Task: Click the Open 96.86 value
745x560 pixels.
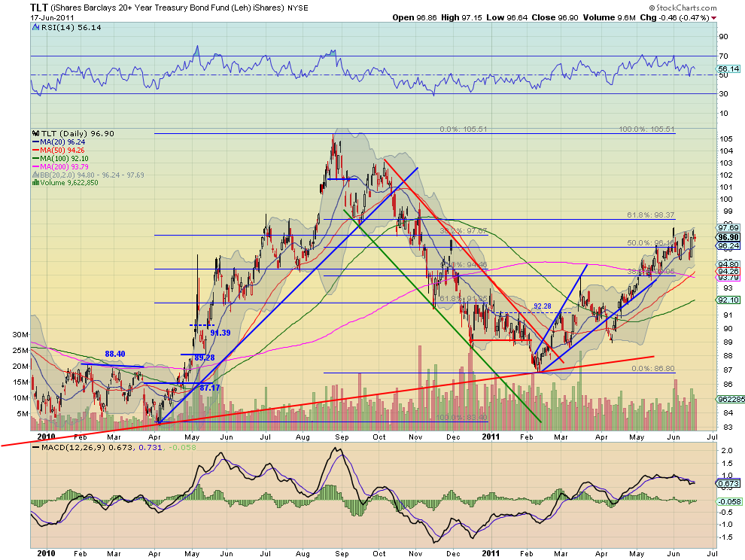Action: 415,17
